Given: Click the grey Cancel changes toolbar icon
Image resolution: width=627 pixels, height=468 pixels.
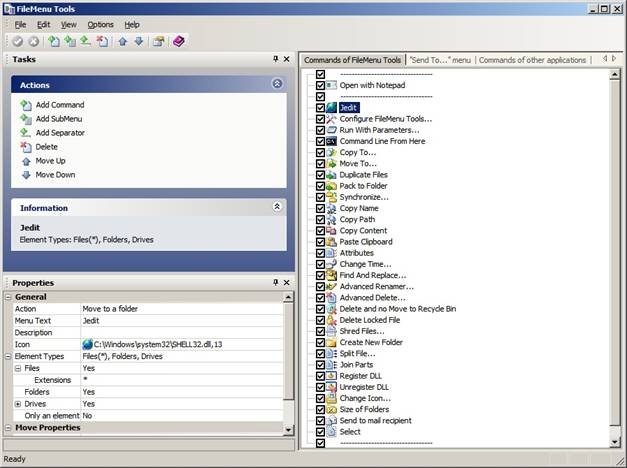Looking at the screenshot, I should [x=34, y=41].
